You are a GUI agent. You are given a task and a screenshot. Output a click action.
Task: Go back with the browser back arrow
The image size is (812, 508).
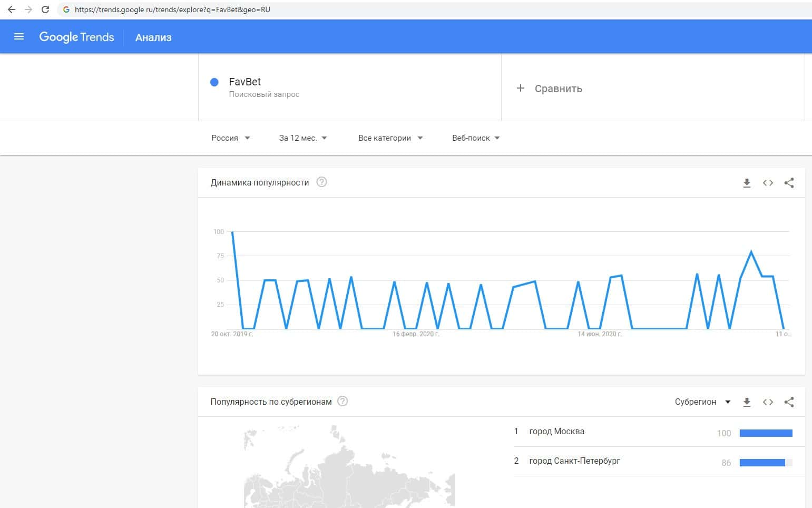tap(12, 9)
